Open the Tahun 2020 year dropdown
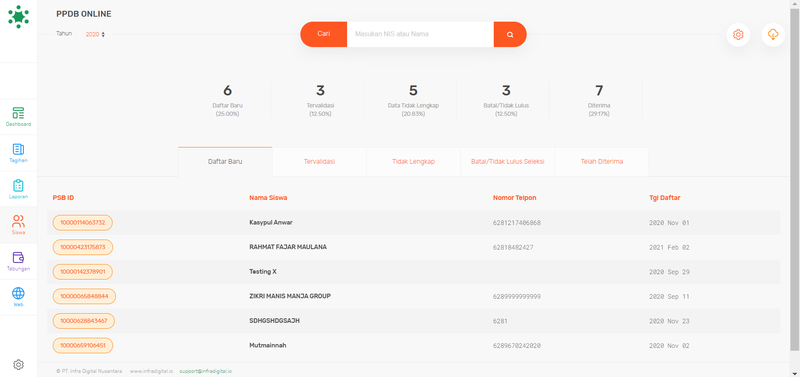Viewport: 800px width, 377px height. click(x=95, y=34)
